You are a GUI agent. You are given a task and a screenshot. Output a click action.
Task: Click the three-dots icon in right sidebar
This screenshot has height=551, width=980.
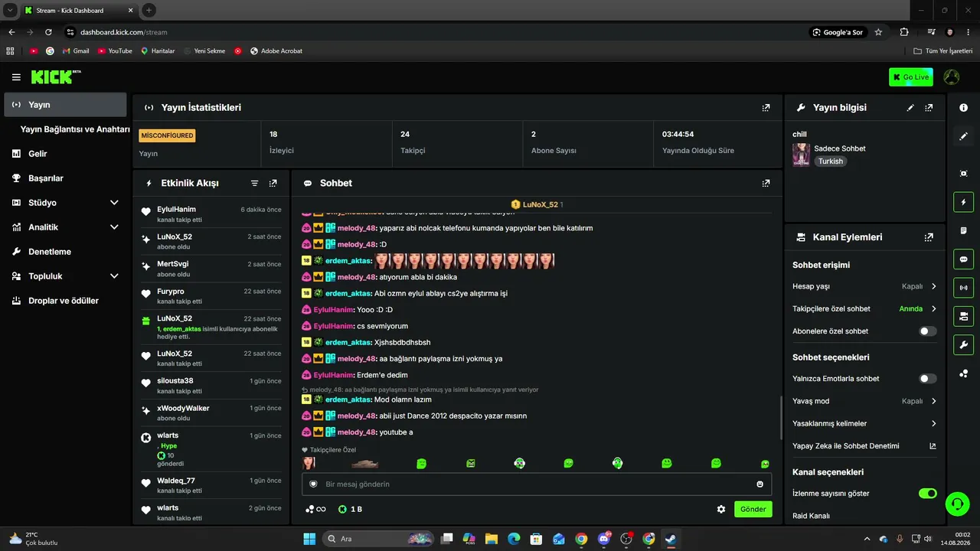click(963, 373)
